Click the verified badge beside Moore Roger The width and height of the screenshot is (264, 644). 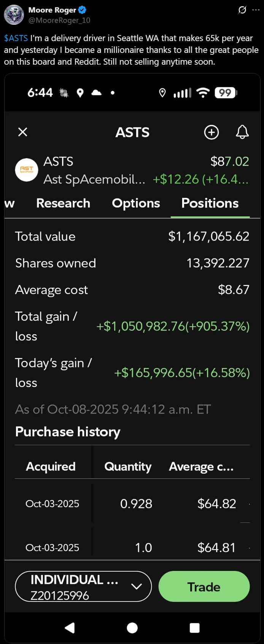(82, 10)
